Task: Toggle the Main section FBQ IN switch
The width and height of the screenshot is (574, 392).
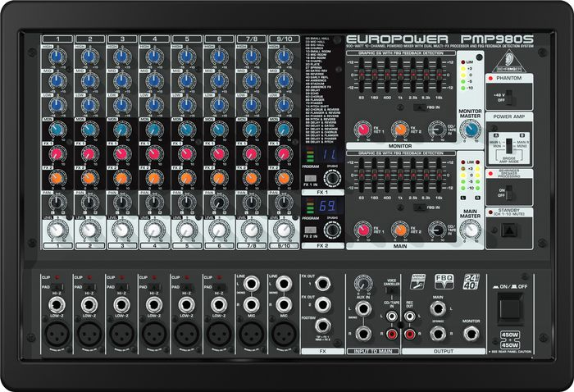Action: [420, 207]
